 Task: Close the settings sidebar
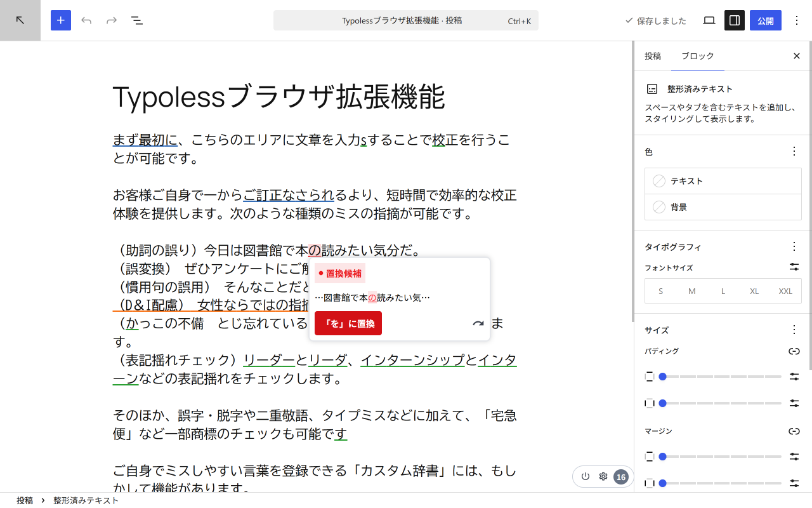click(797, 56)
